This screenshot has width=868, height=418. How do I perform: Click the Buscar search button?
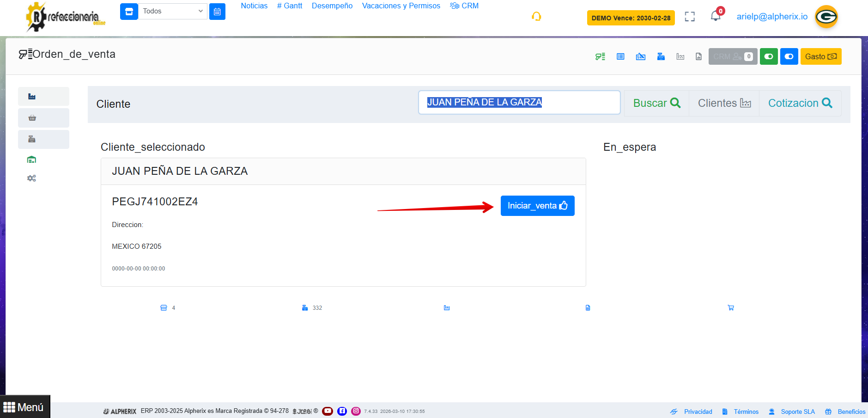[x=656, y=103]
